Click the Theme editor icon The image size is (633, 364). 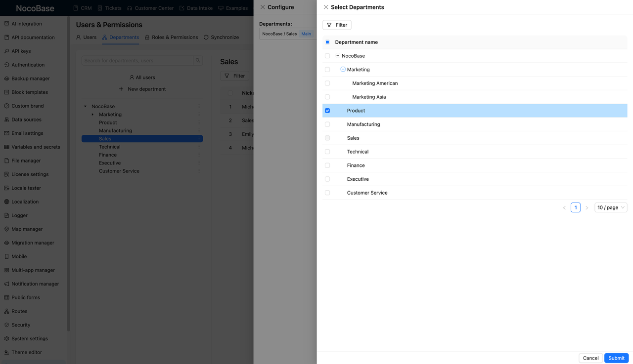coord(6,352)
